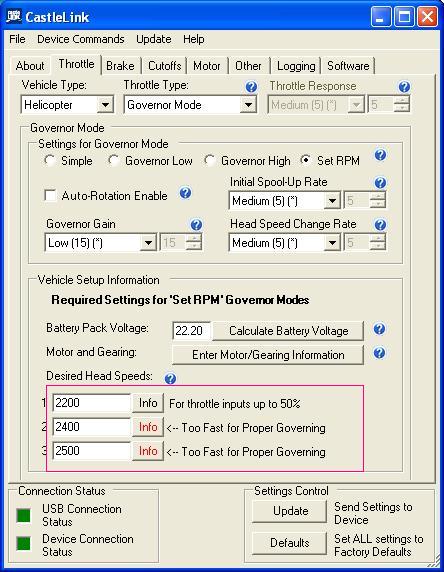Click Update to send settings
Viewport: 444px width, 572px height.
coord(290,511)
